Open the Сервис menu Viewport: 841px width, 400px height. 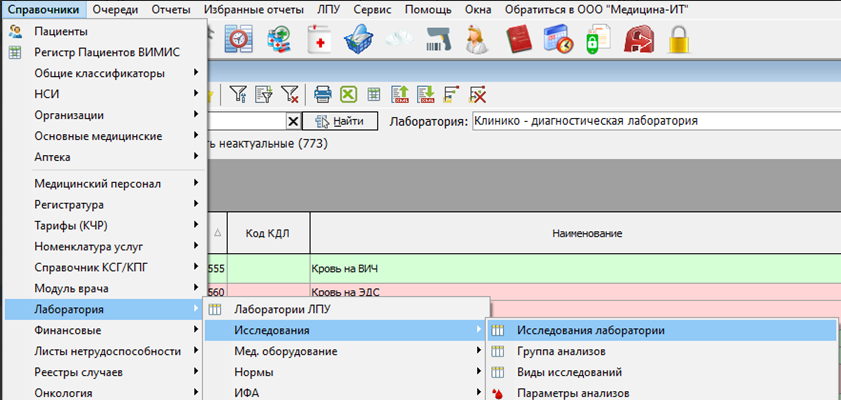[373, 9]
